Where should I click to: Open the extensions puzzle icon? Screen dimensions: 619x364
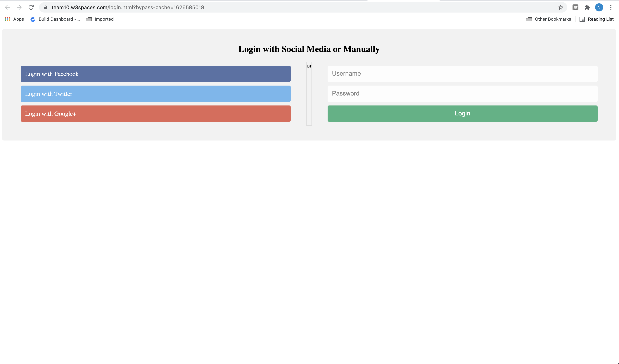(587, 7)
